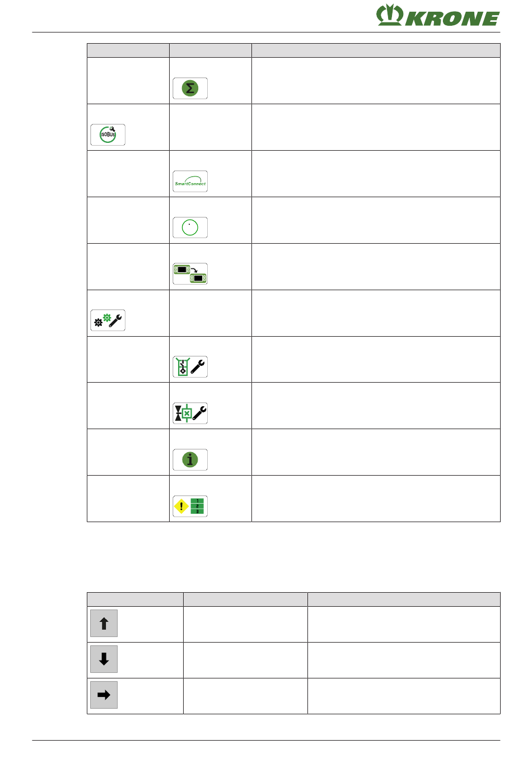Click the right arrow button

104,695
